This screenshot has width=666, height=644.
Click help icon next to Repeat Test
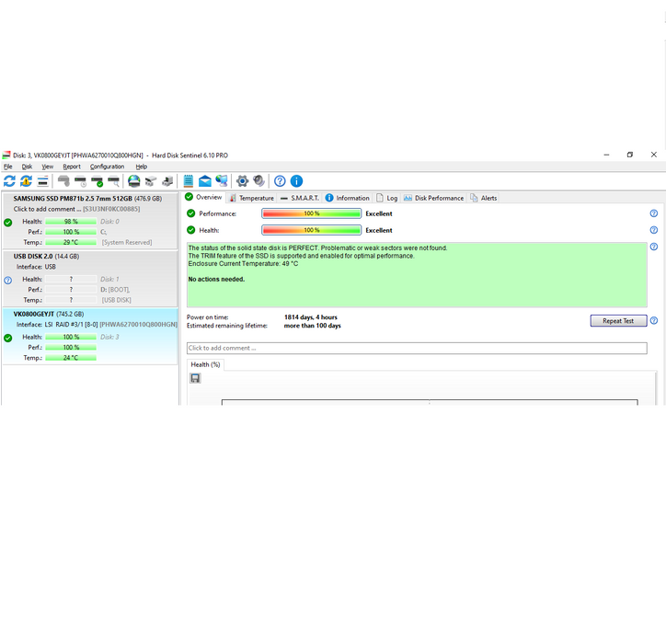tap(653, 320)
